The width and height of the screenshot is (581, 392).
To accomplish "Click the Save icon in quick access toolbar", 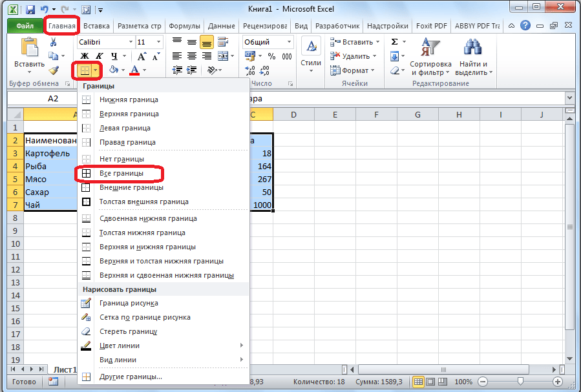I will [30, 10].
